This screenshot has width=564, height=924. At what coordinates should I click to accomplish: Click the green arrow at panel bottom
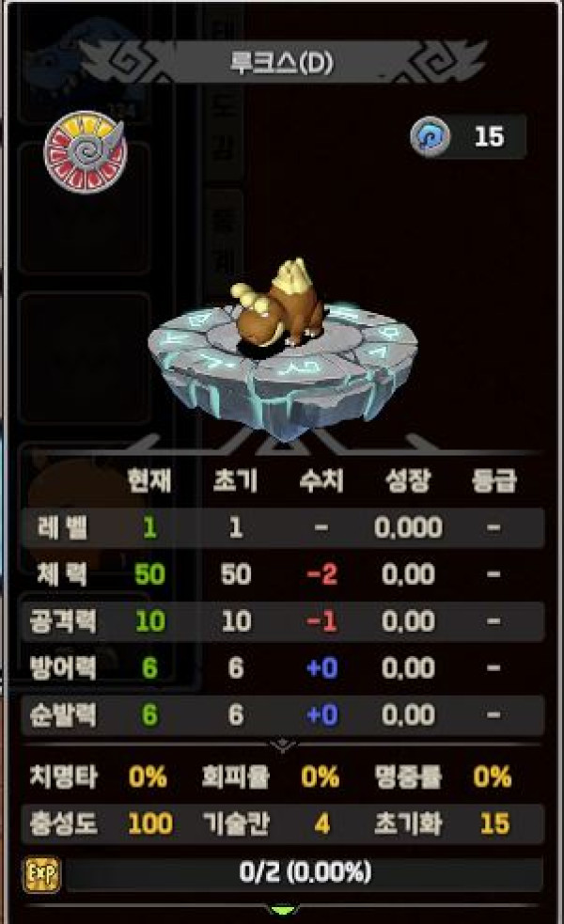(x=284, y=910)
